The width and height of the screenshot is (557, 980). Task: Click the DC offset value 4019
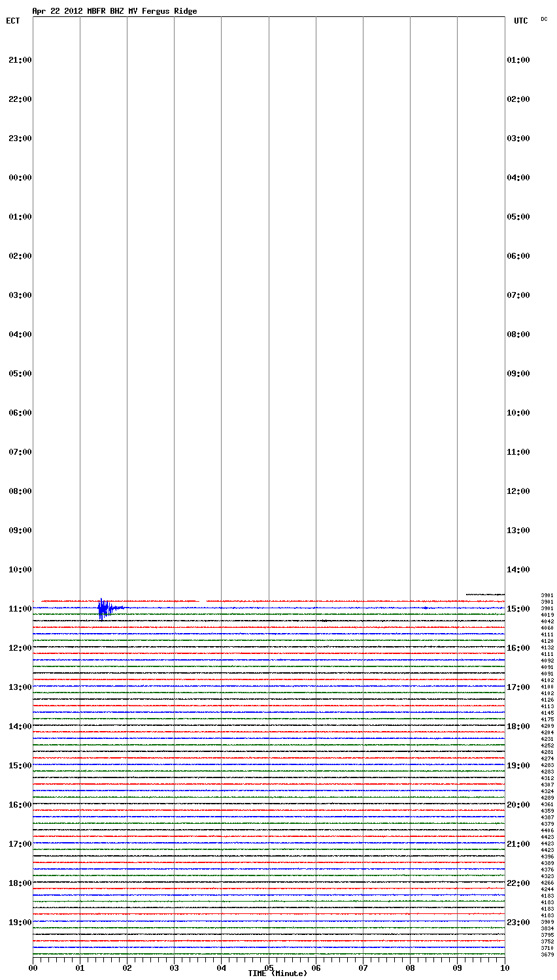point(547,615)
